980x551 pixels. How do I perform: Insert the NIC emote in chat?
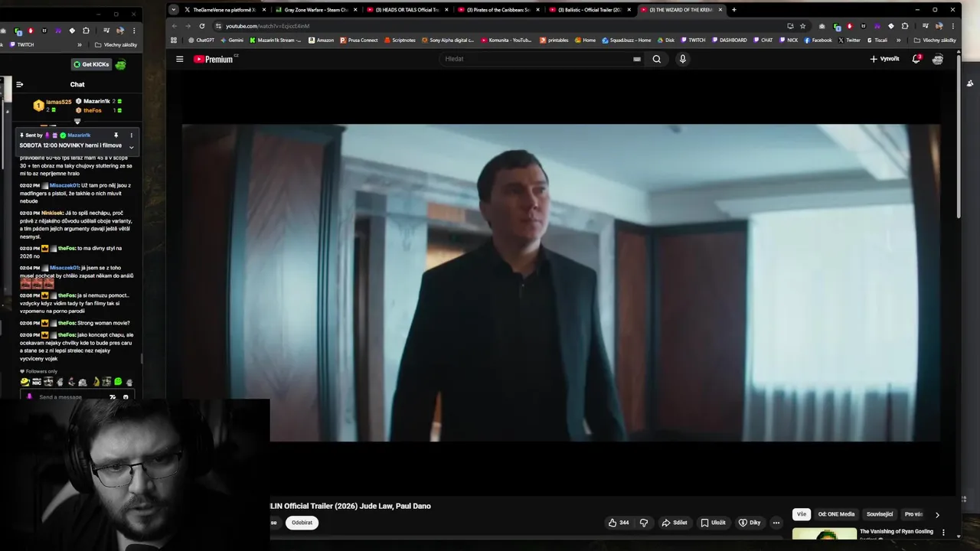[x=36, y=382]
